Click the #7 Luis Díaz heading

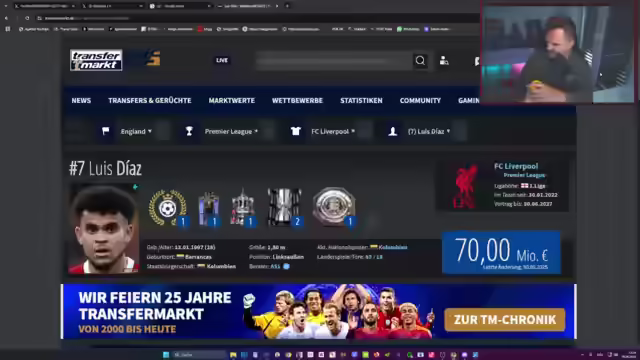[105, 168]
